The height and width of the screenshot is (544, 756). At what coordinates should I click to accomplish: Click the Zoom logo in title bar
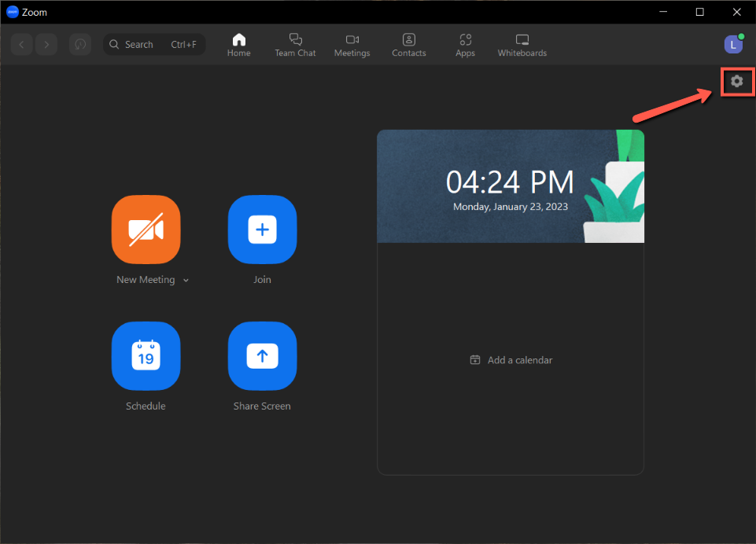tap(13, 12)
